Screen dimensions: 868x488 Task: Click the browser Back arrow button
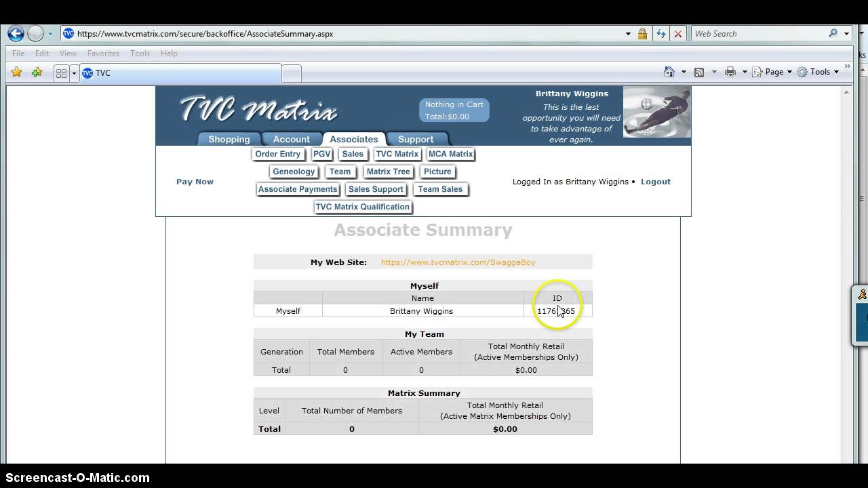click(16, 33)
